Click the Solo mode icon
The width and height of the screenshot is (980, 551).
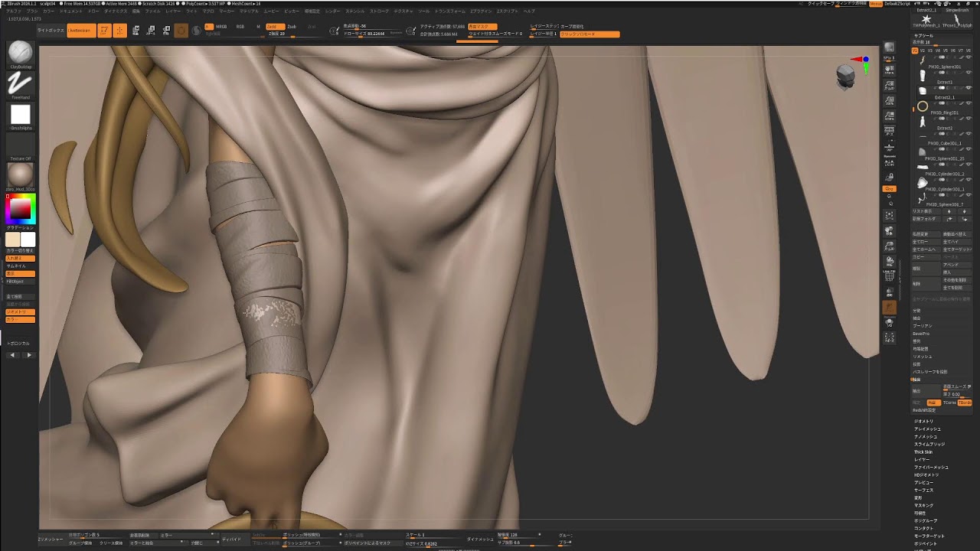click(x=890, y=323)
